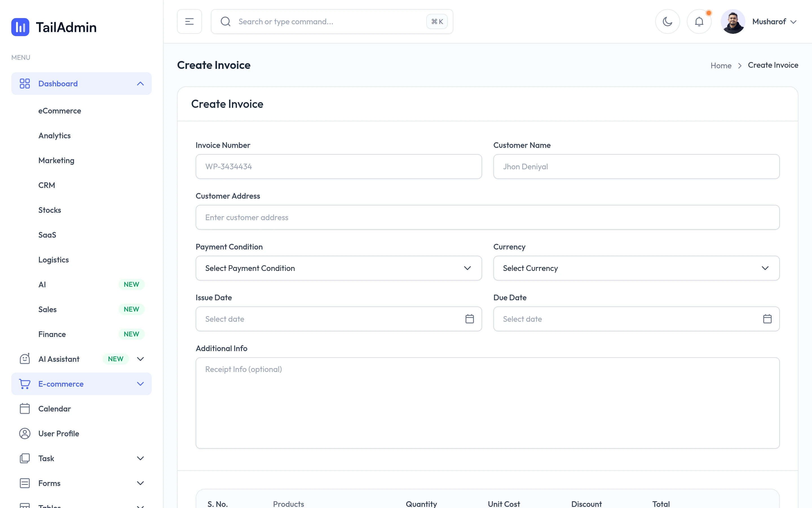
Task: Click the Home breadcrumb link
Action: [x=721, y=65]
